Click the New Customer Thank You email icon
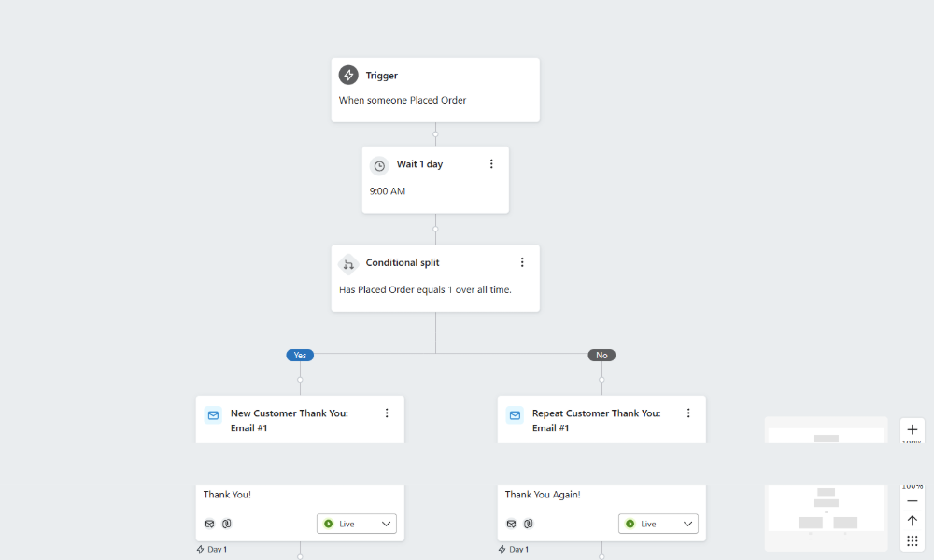 [213, 415]
